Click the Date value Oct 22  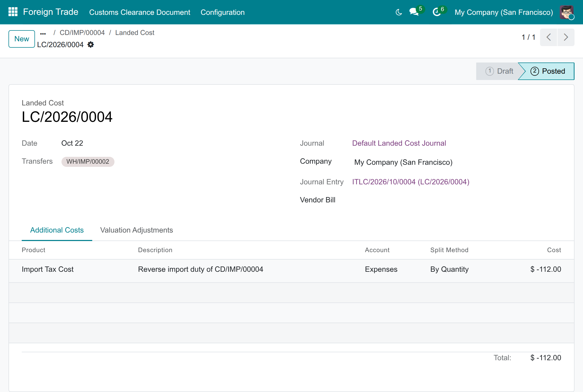pos(72,143)
